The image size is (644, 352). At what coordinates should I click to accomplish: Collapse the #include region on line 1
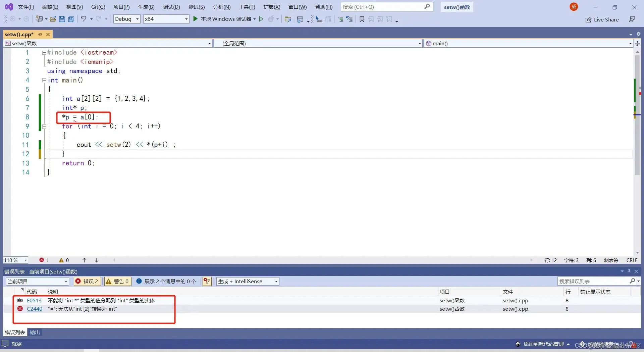(44, 53)
